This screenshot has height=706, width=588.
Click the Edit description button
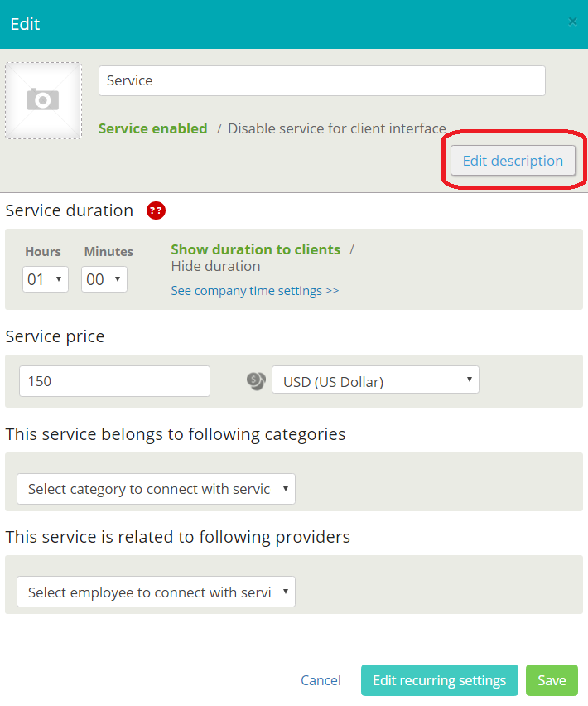512,161
